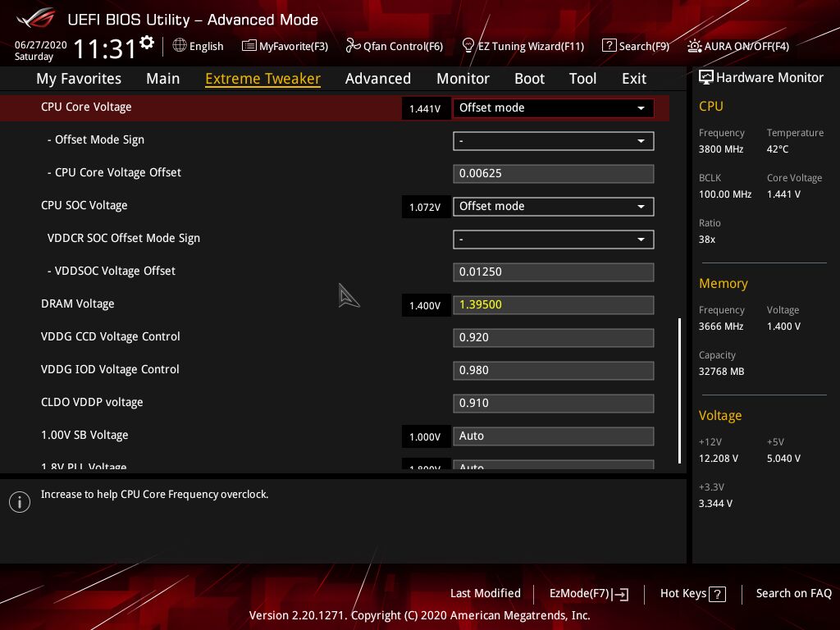Open VDDCR SOC Offset Mode Sign dropdown
This screenshot has height=630, width=840.
(x=553, y=239)
